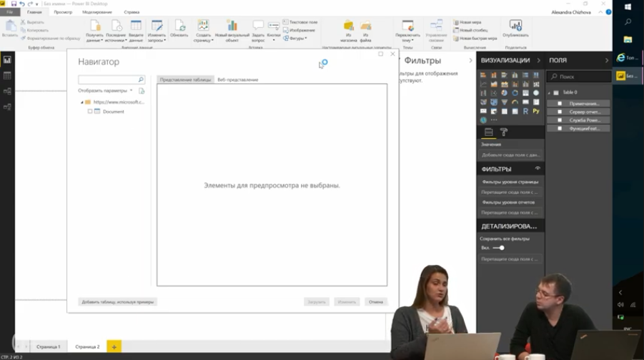Check the Сервер отчет... field checkbox
Image resolution: width=644 pixels, height=360 pixels.
[x=560, y=112]
